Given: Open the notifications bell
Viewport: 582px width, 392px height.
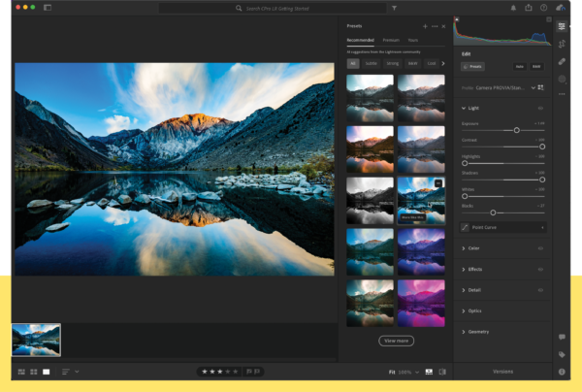Looking at the screenshot, I should [x=513, y=8].
